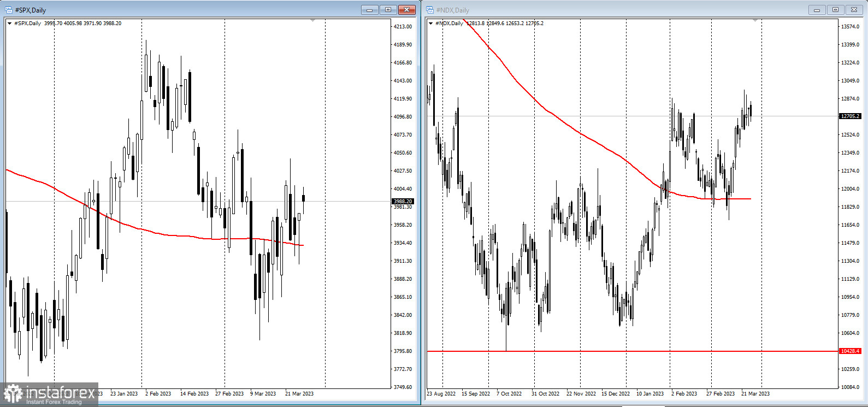Screen dimensions: 868x407
Task: Select the #NDX,Daily title bar text
Action: click(x=453, y=10)
